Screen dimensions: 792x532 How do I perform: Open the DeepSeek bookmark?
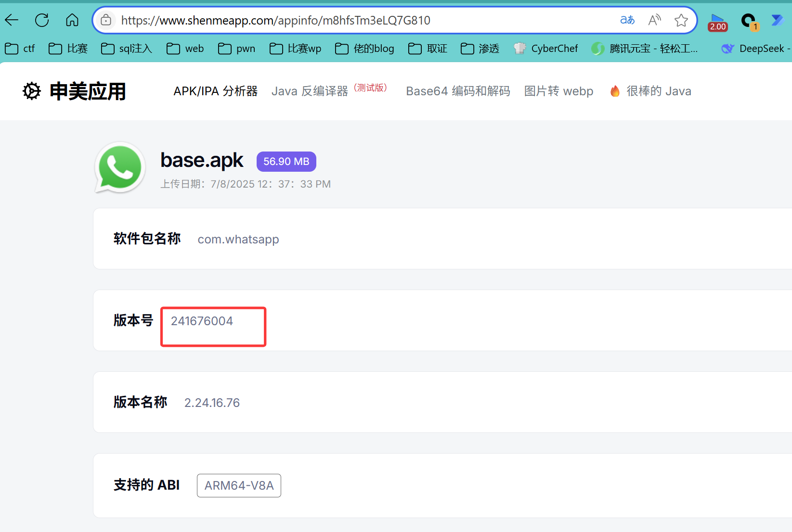pyautogui.click(x=756, y=49)
